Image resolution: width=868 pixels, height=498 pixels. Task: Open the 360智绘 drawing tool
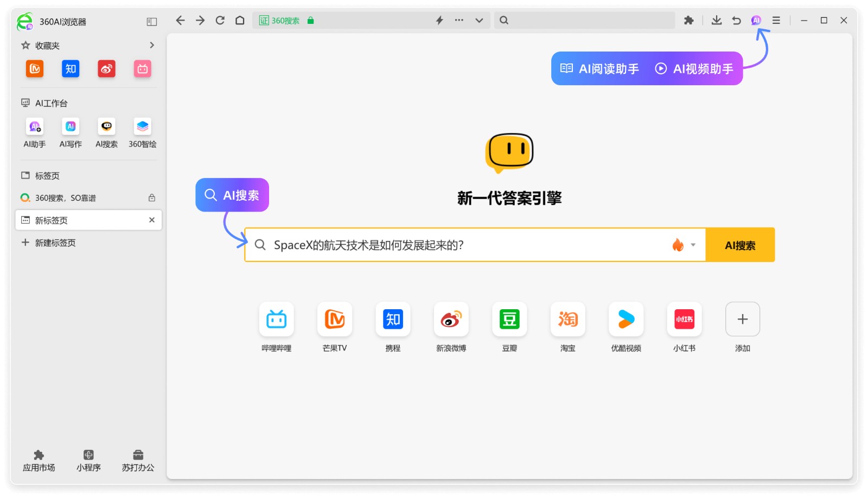(x=142, y=132)
